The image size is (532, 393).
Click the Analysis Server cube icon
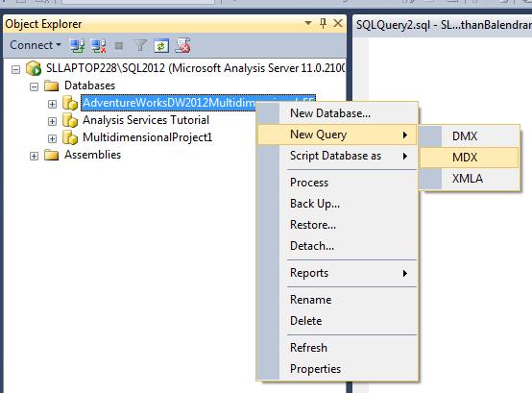[34, 68]
